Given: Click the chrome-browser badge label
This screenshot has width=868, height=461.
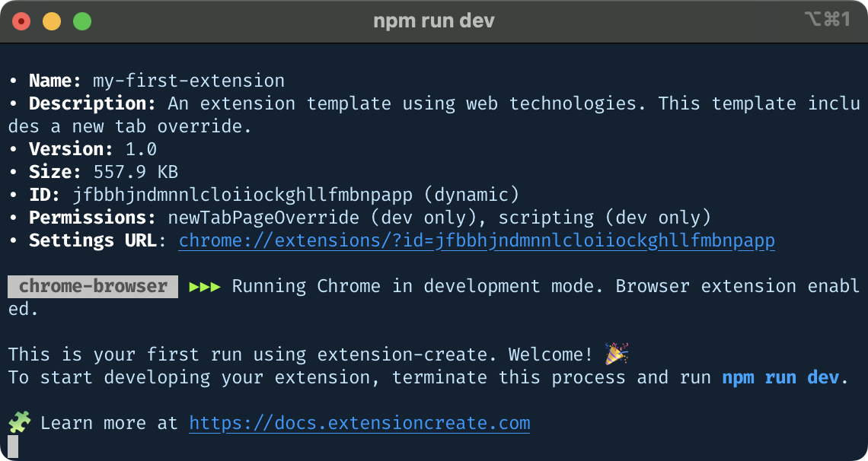Looking at the screenshot, I should (93, 286).
